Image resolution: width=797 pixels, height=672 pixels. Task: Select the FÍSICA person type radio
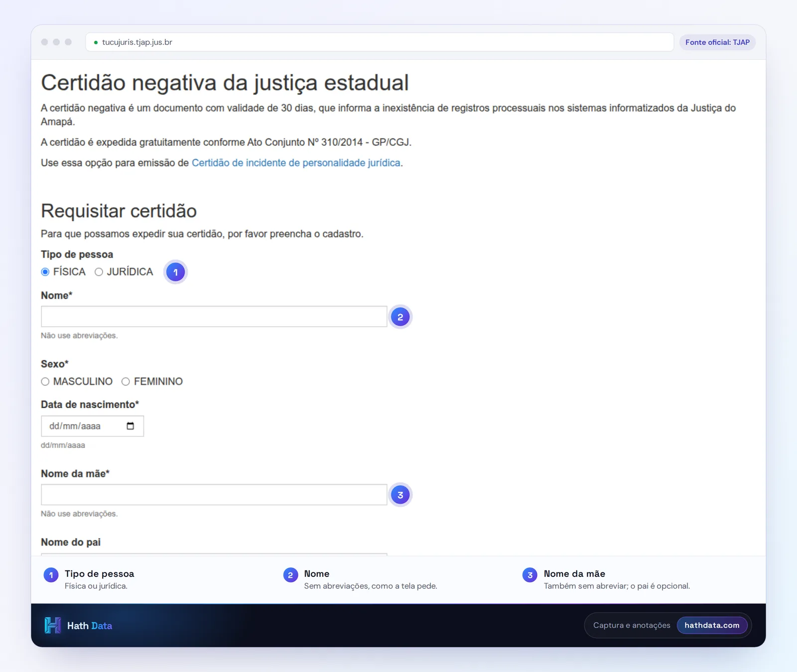(45, 272)
